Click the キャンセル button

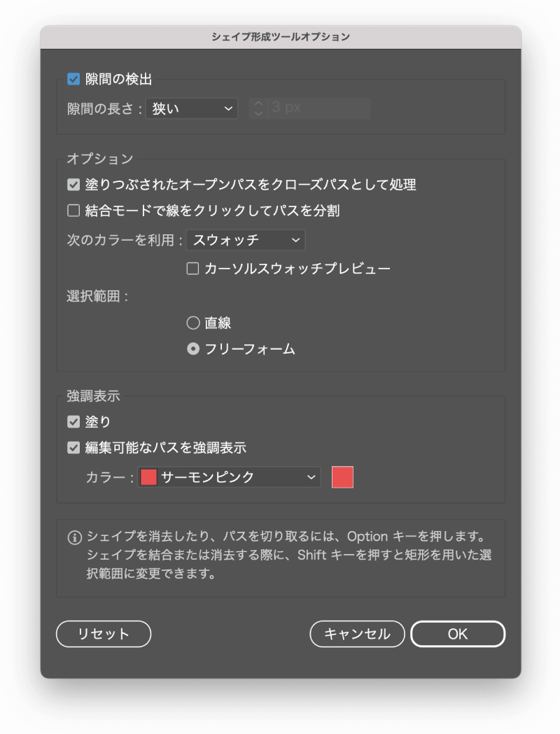point(357,634)
